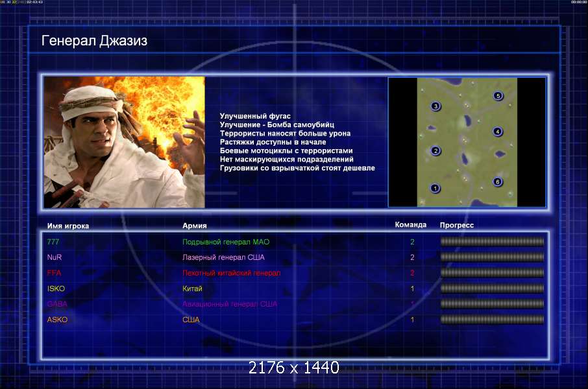Click team number 2 for player NuR

pyautogui.click(x=412, y=257)
